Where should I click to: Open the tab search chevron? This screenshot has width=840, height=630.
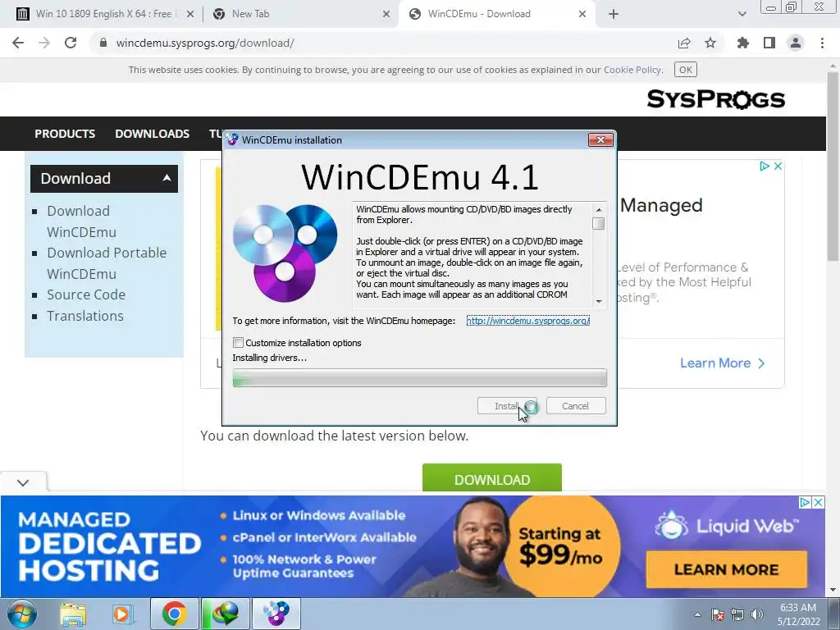(x=742, y=14)
